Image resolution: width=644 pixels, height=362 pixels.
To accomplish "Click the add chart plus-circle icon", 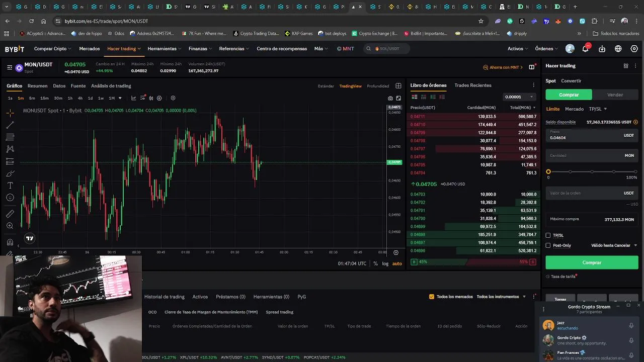I will tap(173, 98).
